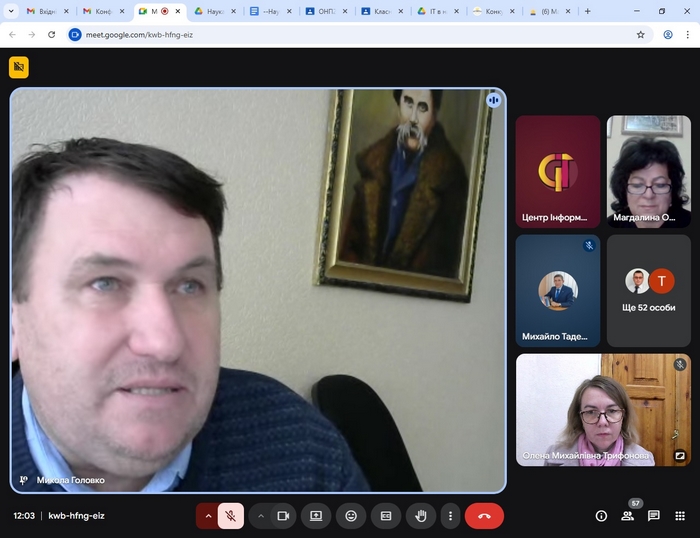The image size is (700, 538).
Task: Select Олена Михайлівна Трифонова's video tile
Action: point(603,410)
